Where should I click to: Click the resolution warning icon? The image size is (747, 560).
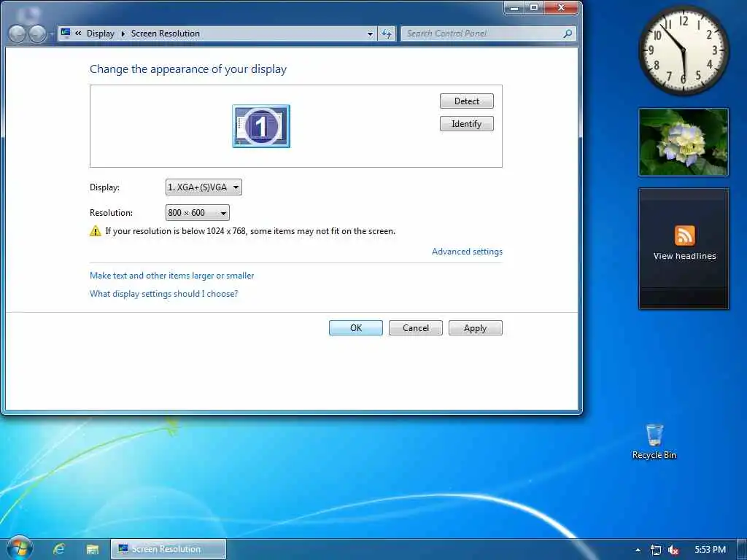[x=96, y=231]
